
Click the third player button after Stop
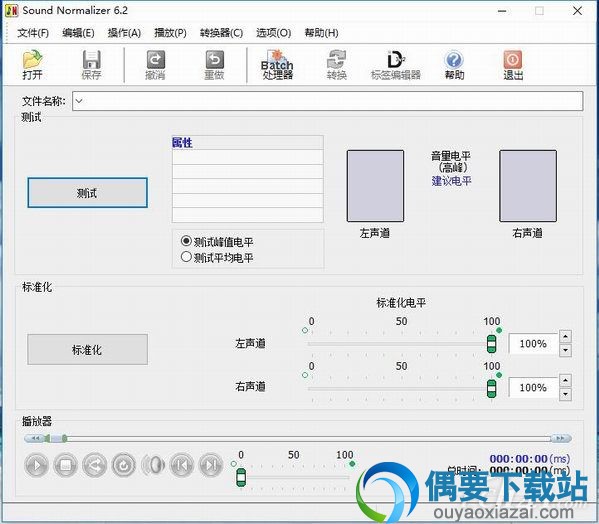pyautogui.click(x=94, y=465)
